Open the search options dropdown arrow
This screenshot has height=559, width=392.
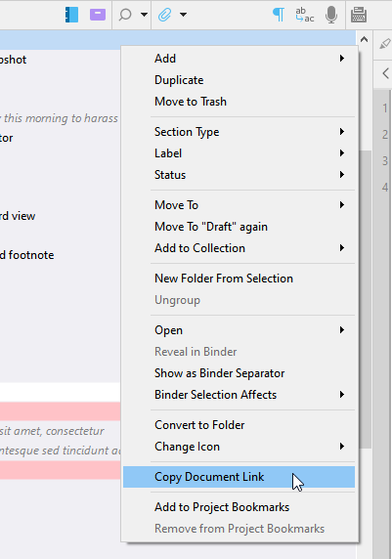144,15
